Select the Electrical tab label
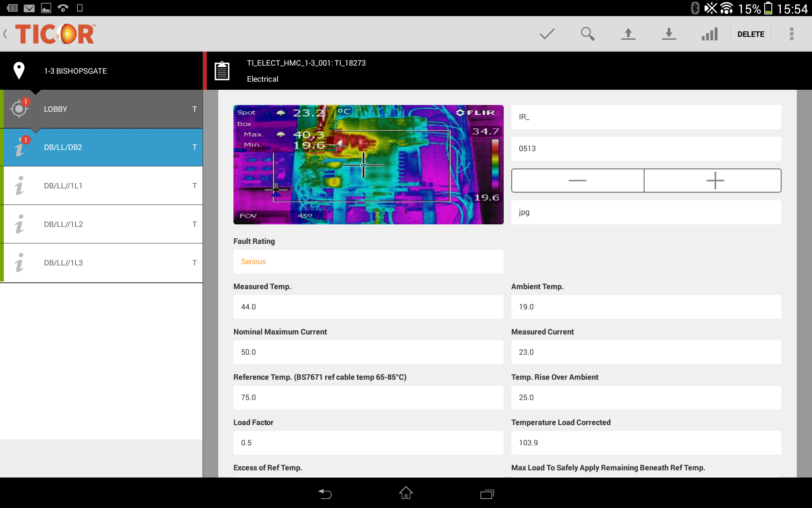 263,79
